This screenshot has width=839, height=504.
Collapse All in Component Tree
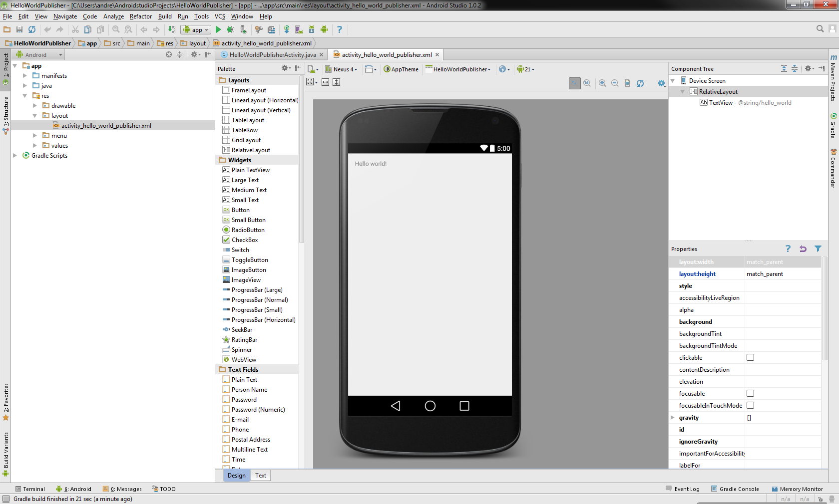pos(795,68)
